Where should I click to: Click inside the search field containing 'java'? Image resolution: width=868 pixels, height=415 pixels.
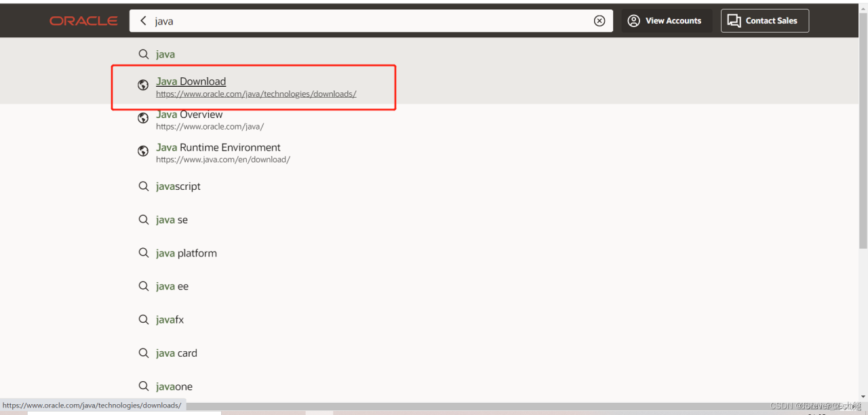click(371, 21)
